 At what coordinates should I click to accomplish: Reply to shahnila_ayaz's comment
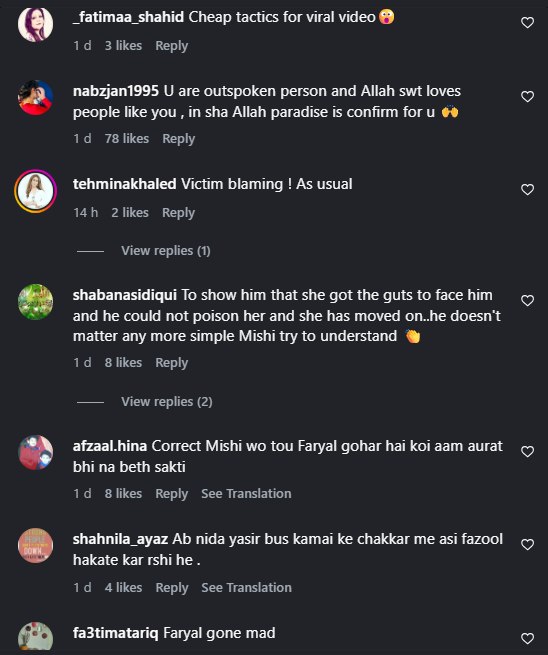pos(172,588)
